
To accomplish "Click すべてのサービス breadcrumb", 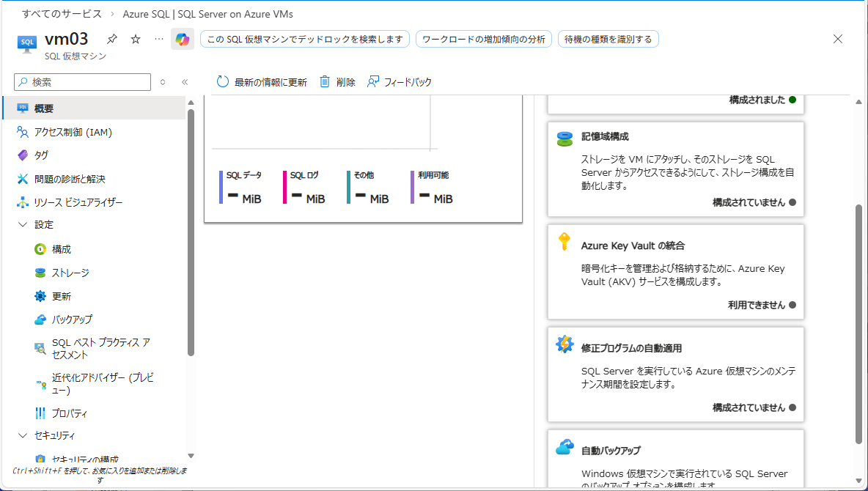I will click(x=62, y=14).
